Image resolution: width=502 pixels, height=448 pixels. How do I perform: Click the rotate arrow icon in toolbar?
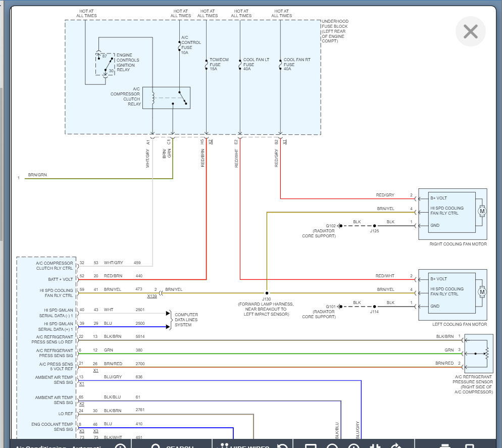click(x=396, y=446)
